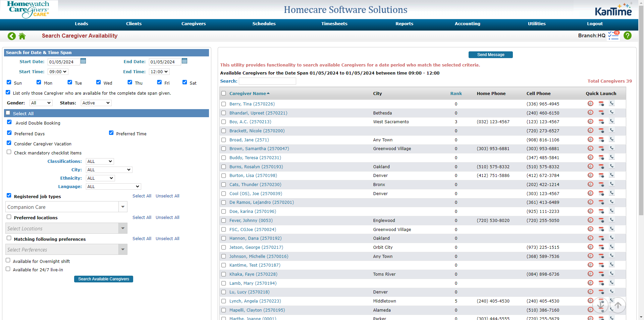Enable Available for Overnight shift
This screenshot has height=320, width=644.
coord(8,260)
